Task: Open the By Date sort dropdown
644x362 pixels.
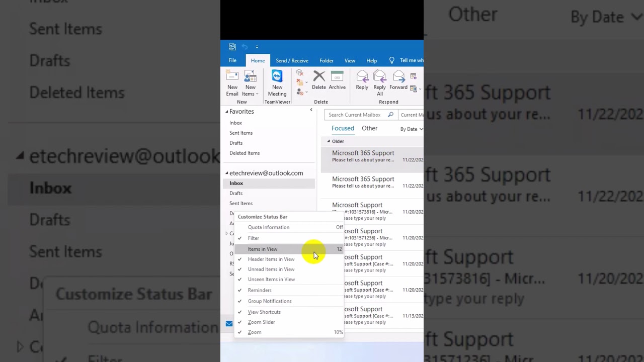Action: click(x=412, y=129)
